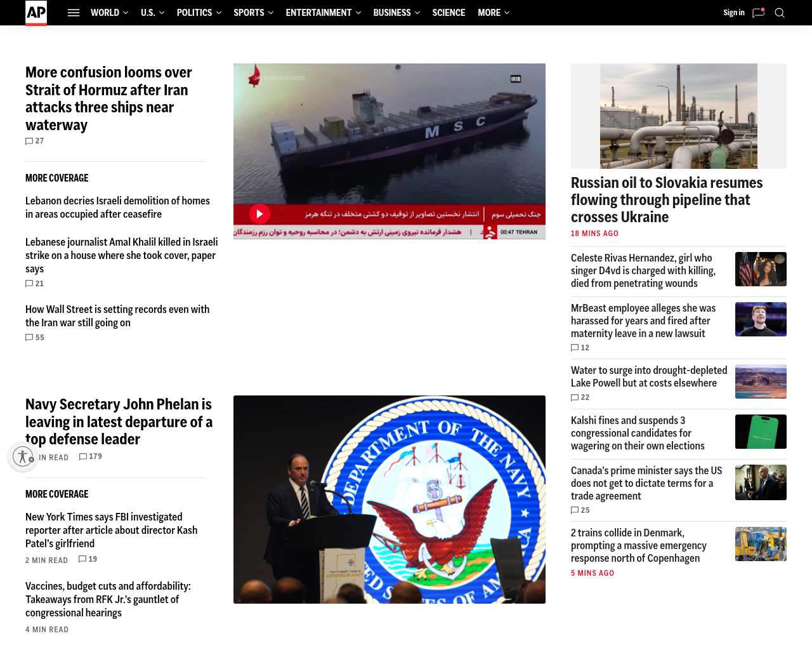The image size is (812, 650).
Task: Click the Denmark train collision thumbnail
Action: pyautogui.click(x=761, y=544)
